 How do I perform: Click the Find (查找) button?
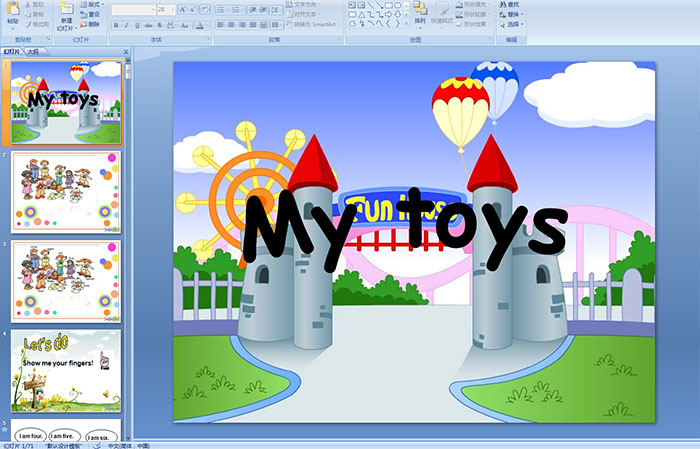coord(509,4)
